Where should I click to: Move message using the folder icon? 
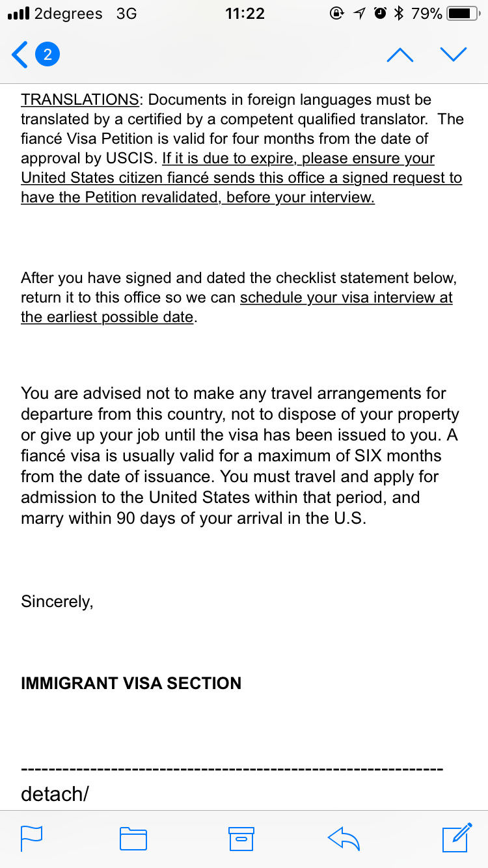133,839
